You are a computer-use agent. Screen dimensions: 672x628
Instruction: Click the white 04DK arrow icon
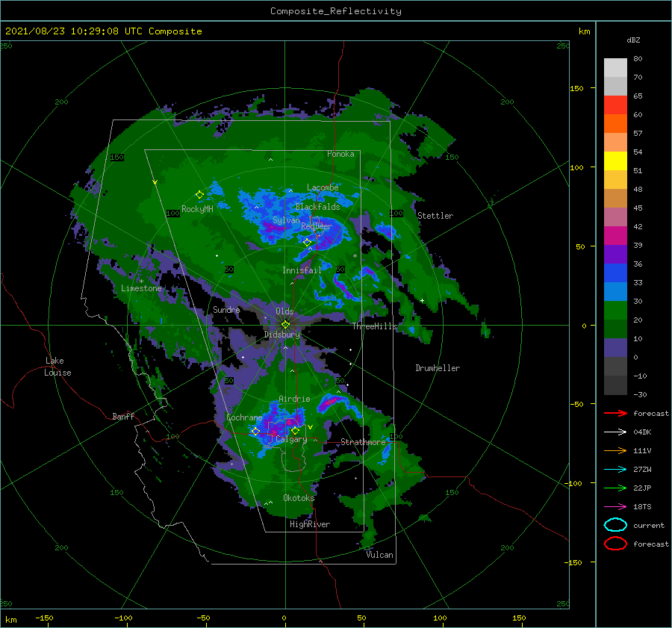point(615,432)
